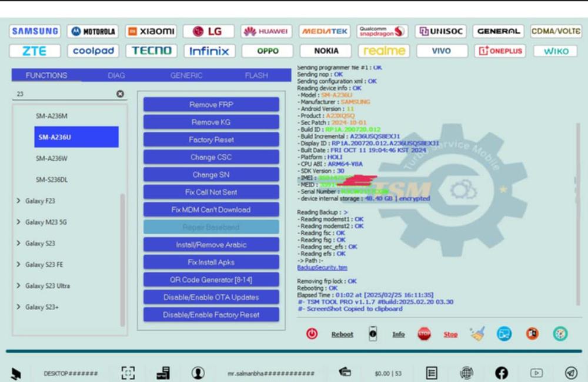Open the Facebook icon in the footer
Image resolution: width=588 pixels, height=382 pixels.
coord(501,373)
